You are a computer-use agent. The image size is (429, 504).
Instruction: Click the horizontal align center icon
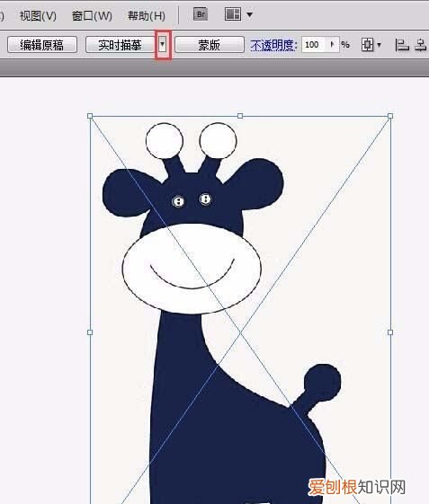click(420, 45)
